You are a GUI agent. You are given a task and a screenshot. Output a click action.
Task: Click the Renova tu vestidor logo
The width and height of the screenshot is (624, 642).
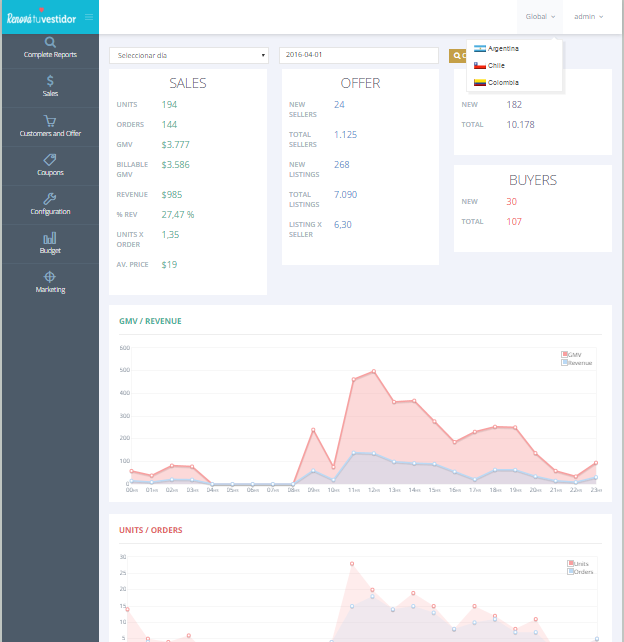click(x=42, y=17)
